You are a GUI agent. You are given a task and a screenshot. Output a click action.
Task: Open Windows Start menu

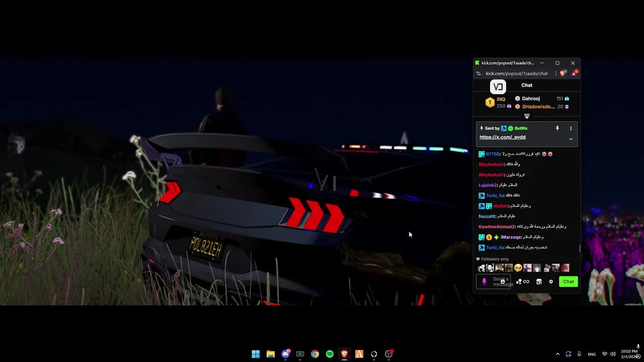coord(256,354)
